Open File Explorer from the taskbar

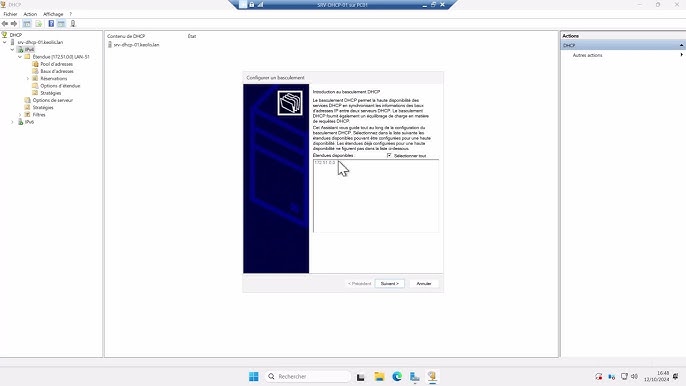coord(379,376)
